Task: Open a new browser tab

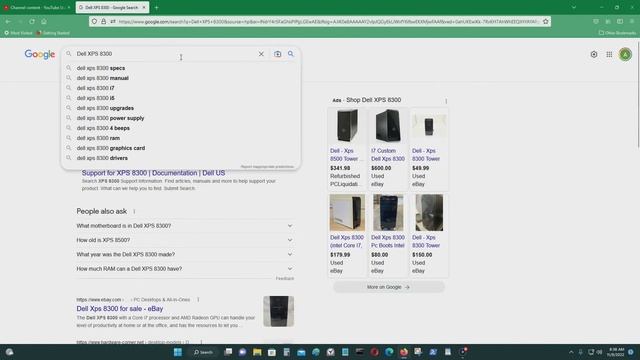Action: click(156, 7)
